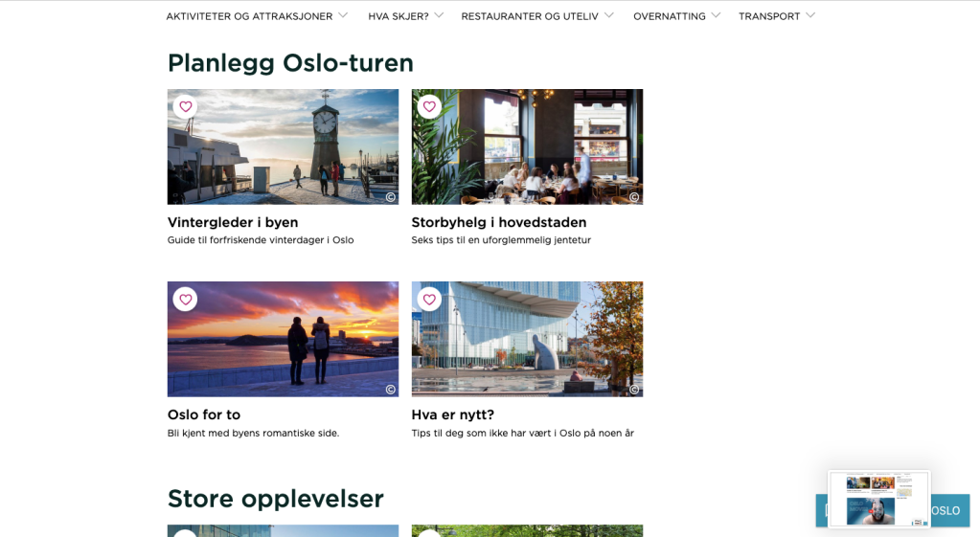980x537 pixels.
Task: Expand Restauranter og uteliv chevron
Action: point(608,15)
